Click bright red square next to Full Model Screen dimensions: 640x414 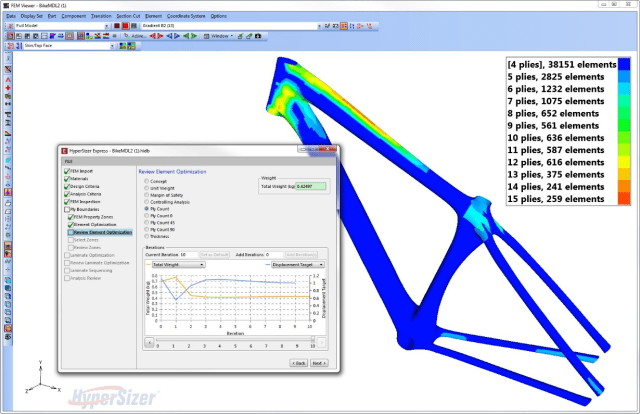coord(125,26)
